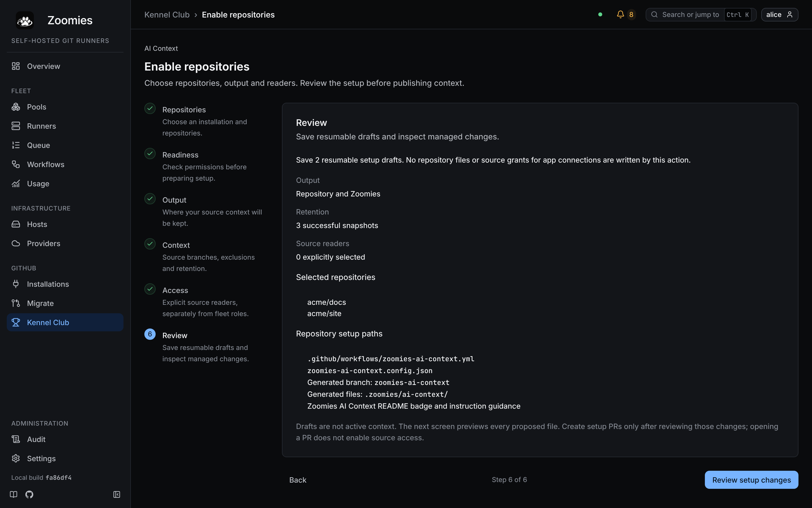Click the Back button
This screenshot has height=508, width=812.
[298, 480]
